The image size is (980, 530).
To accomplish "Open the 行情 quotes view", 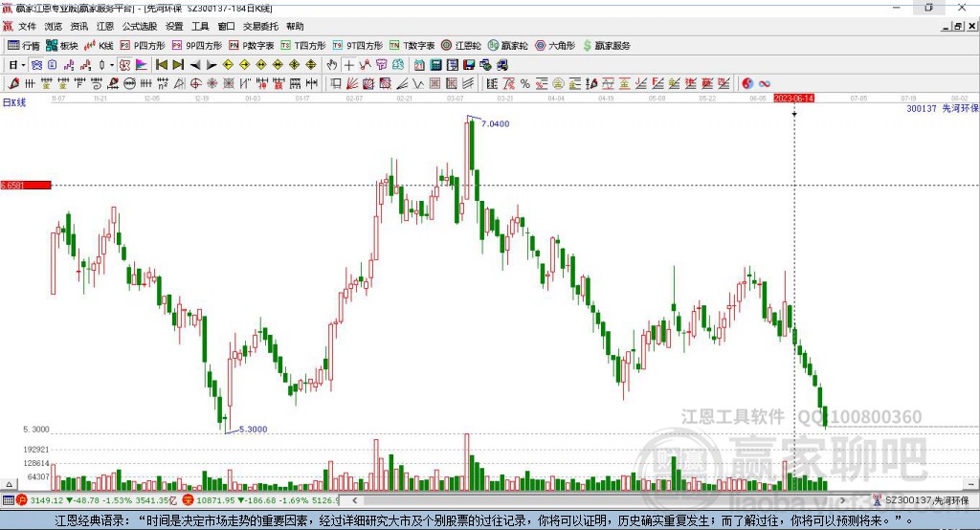I will point(24,46).
